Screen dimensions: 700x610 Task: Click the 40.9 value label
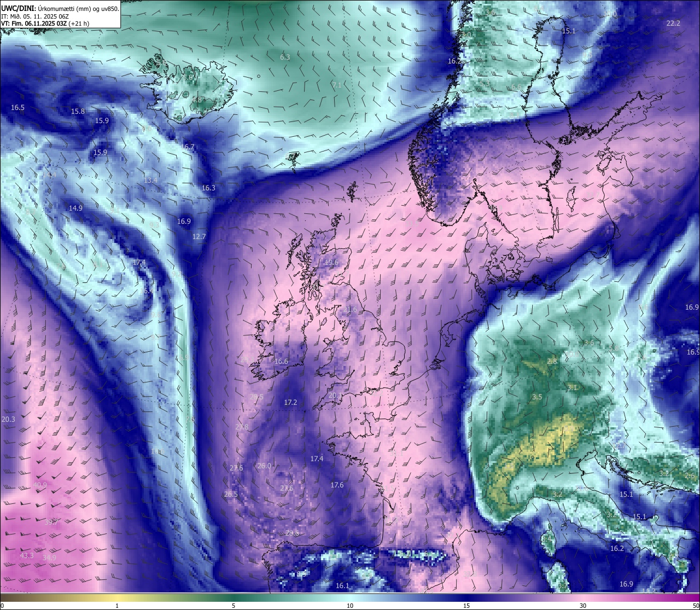click(x=40, y=485)
